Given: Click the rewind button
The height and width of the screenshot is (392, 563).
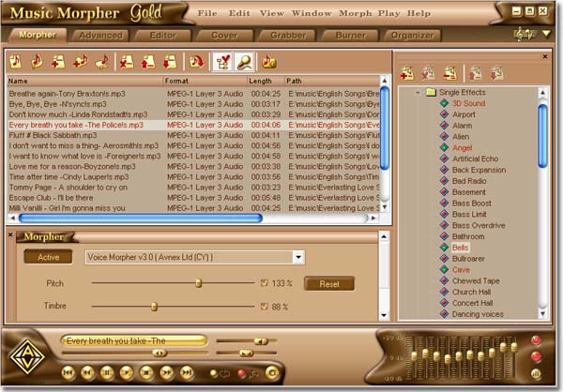Looking at the screenshot, I should click(x=87, y=373).
